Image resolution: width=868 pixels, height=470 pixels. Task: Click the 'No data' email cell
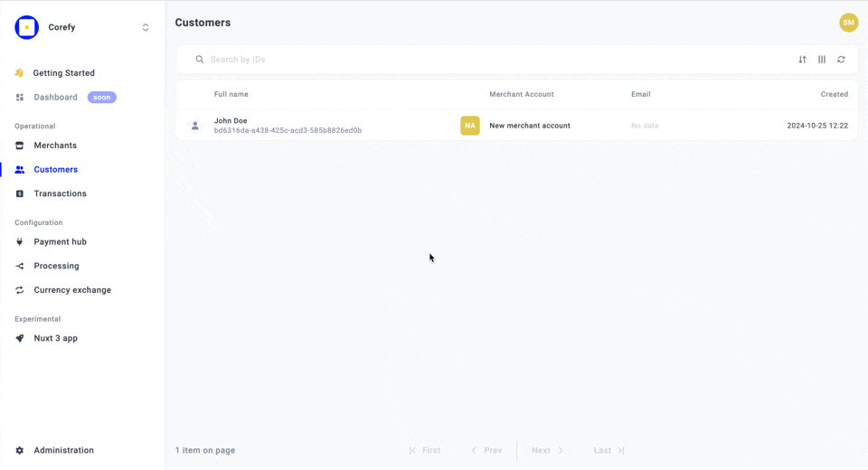pyautogui.click(x=645, y=126)
